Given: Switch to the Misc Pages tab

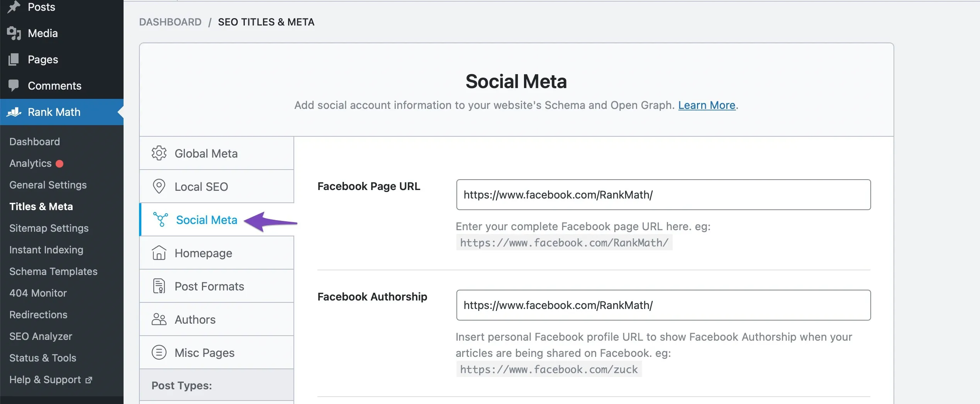Looking at the screenshot, I should [x=217, y=353].
